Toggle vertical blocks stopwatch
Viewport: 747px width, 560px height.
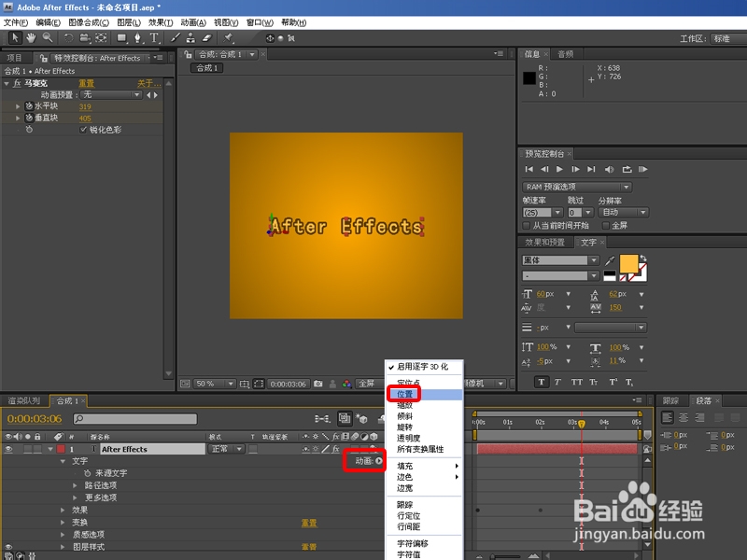(x=29, y=118)
